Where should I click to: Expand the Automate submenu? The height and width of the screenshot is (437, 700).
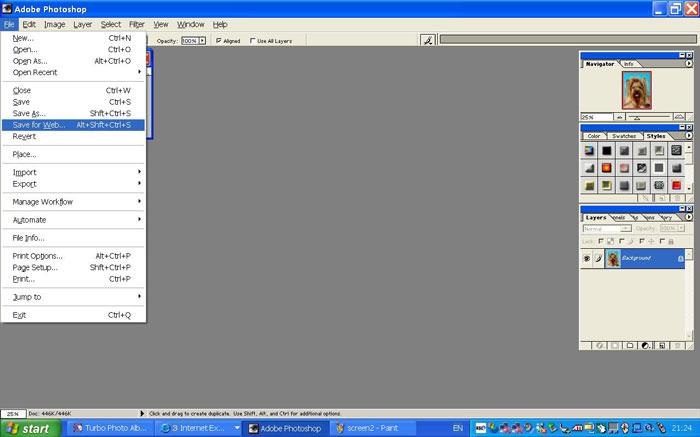74,220
